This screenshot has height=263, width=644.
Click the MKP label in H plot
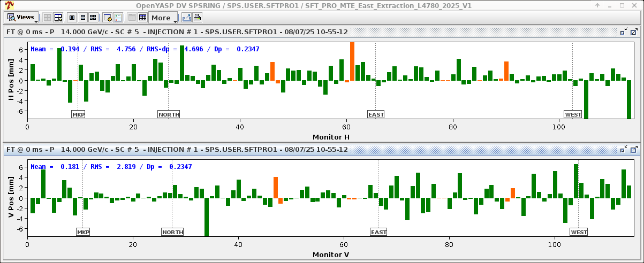[78, 114]
